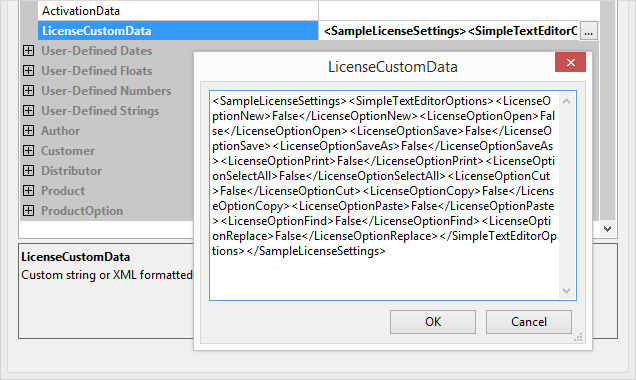Viewport: 636px width, 380px height.
Task: Click property grid scroll down arrow
Action: pos(607,229)
